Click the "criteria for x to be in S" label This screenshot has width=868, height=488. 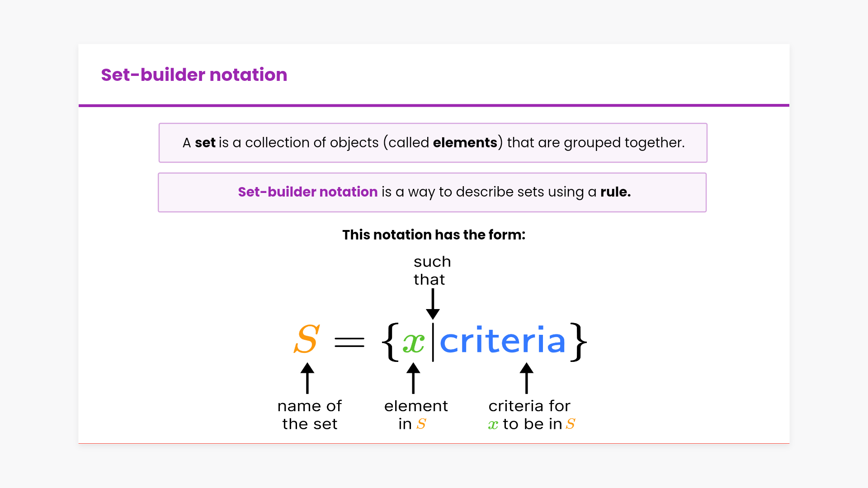point(530,415)
